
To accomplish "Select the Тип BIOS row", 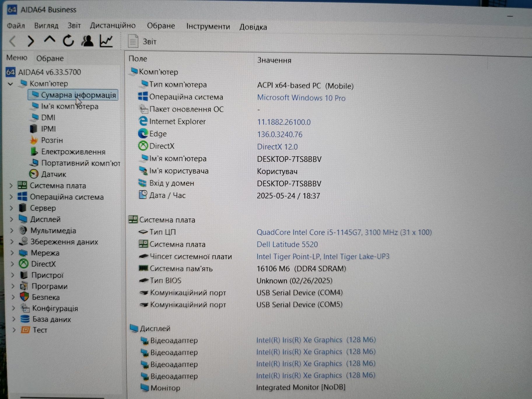I will (x=236, y=281).
